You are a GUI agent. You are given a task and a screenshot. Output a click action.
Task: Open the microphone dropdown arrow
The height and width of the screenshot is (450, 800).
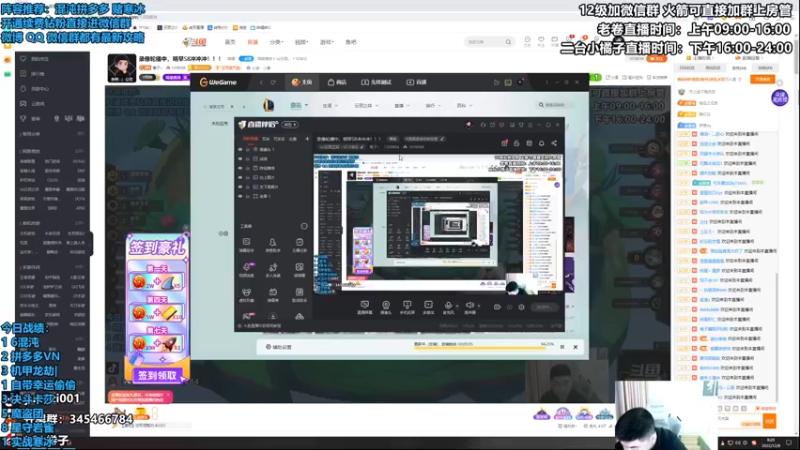[x=457, y=306]
